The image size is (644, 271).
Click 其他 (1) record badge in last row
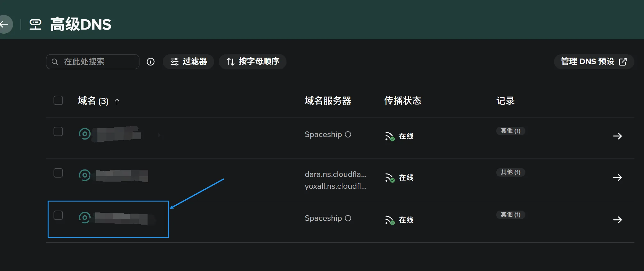pos(510,215)
